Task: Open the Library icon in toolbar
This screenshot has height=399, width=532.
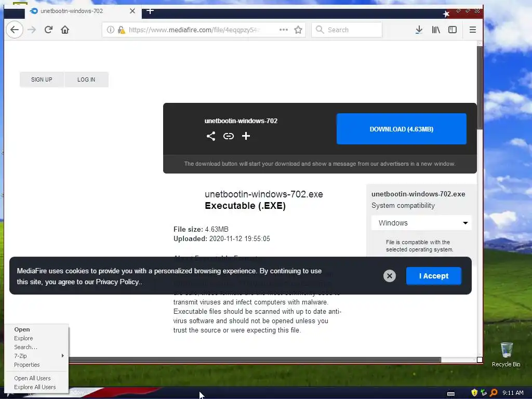Action: coord(436,30)
